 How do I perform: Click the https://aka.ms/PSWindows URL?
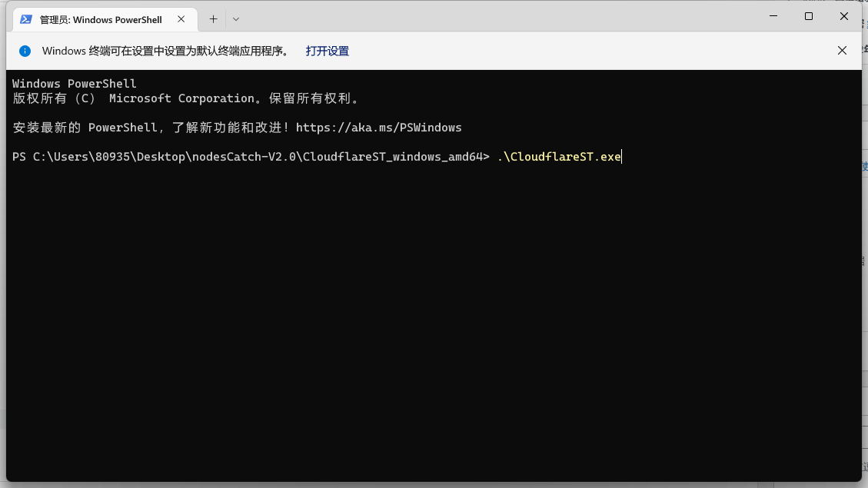click(378, 128)
